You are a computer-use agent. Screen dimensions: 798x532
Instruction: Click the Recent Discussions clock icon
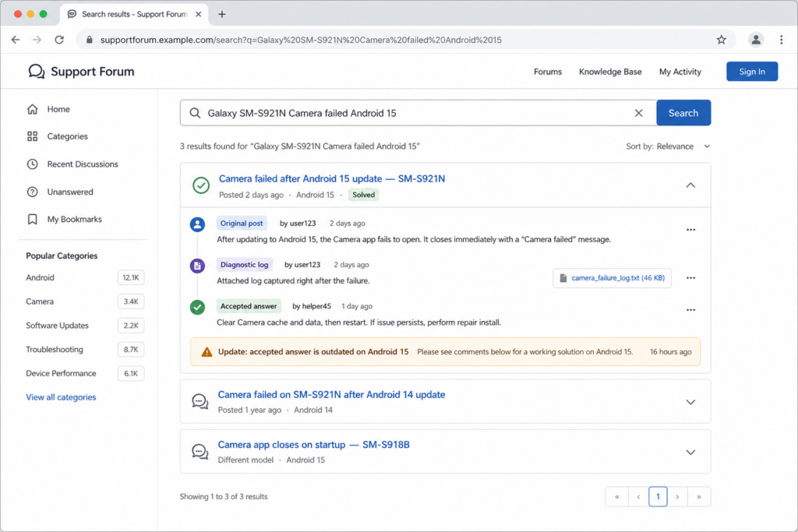[33, 164]
